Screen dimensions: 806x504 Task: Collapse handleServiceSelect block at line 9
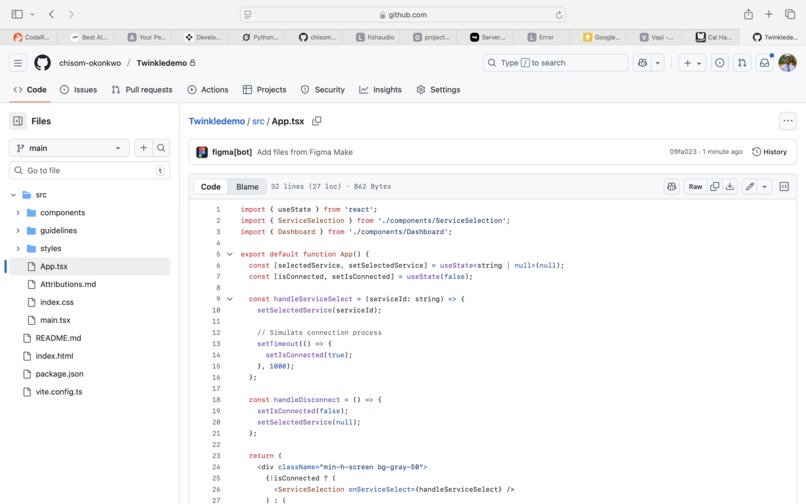tap(230, 299)
